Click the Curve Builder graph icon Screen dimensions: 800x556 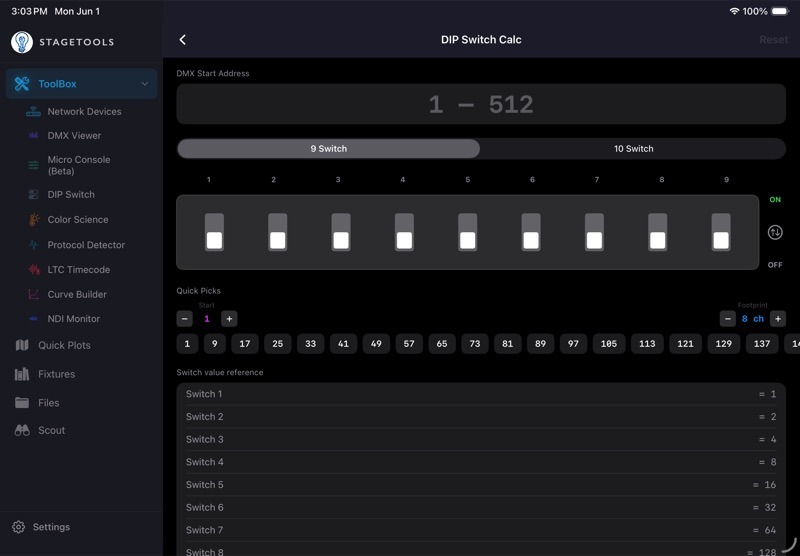[34, 294]
